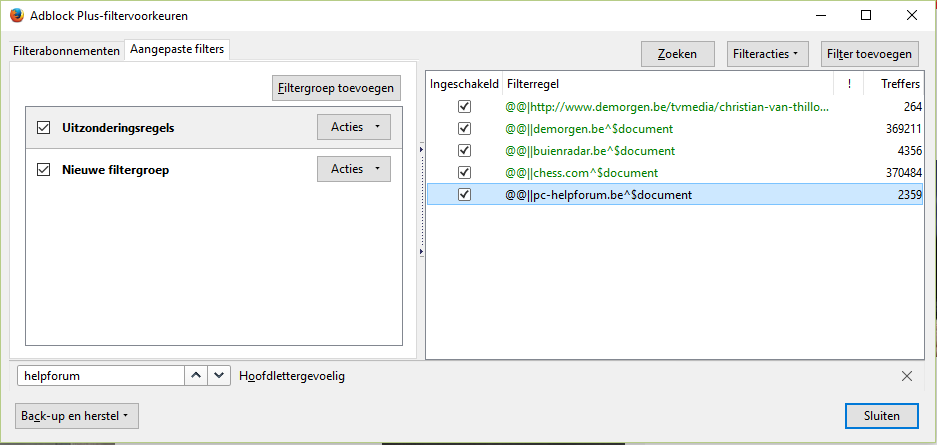This screenshot has width=937, height=445.
Task: Uncheck the @@||demorgen.be^$document filter
Action: (464, 129)
